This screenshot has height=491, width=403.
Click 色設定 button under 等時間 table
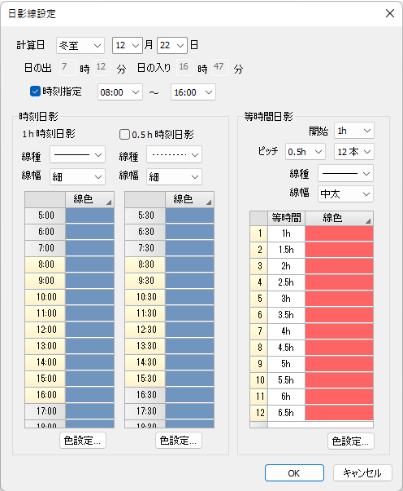(351, 441)
